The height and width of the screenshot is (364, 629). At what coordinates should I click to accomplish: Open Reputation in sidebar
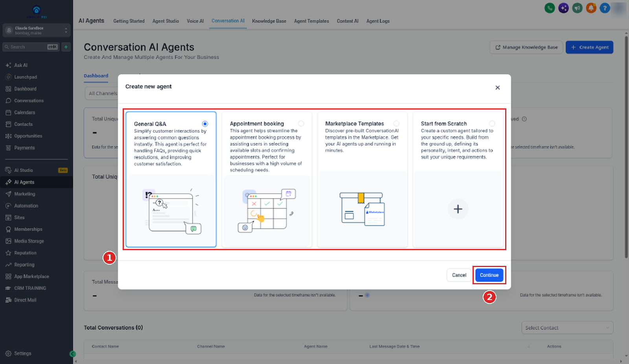point(25,253)
